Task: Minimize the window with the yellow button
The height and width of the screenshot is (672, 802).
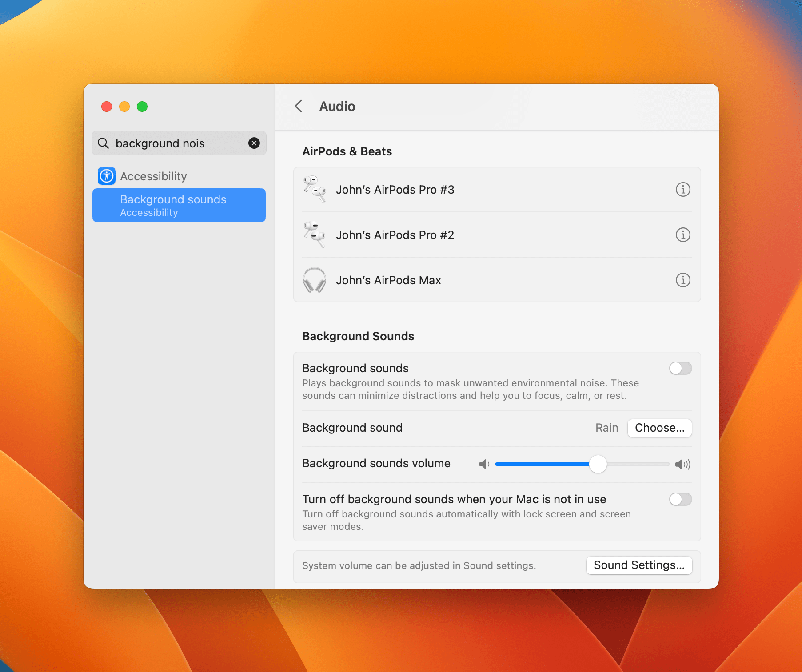Action: coord(124,107)
